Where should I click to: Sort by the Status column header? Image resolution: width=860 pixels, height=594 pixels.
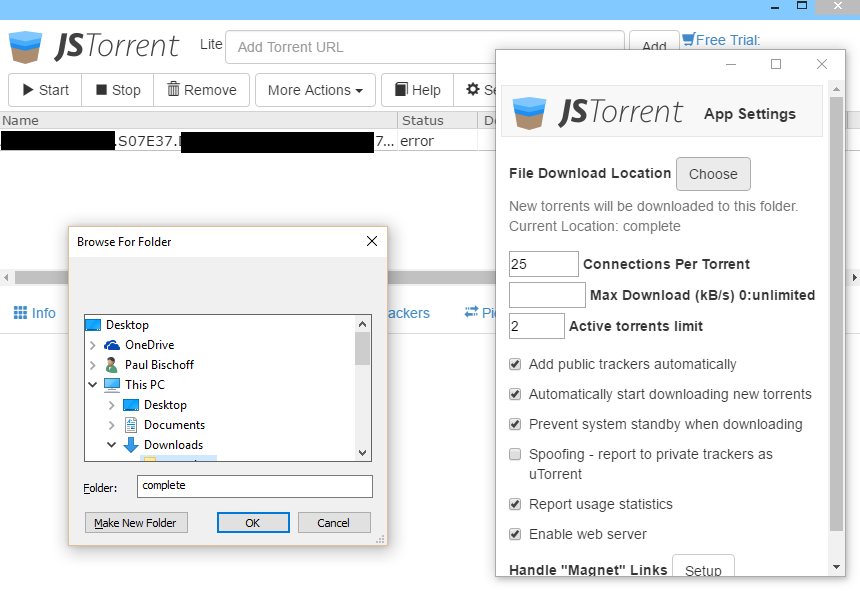(437, 120)
